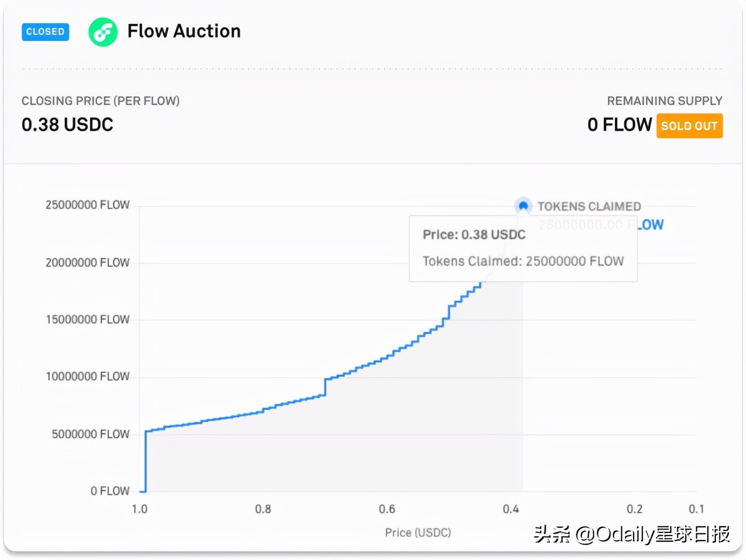Click the large price jump step near 0.7 USDC
This screenshot has width=746, height=560.
[325, 387]
